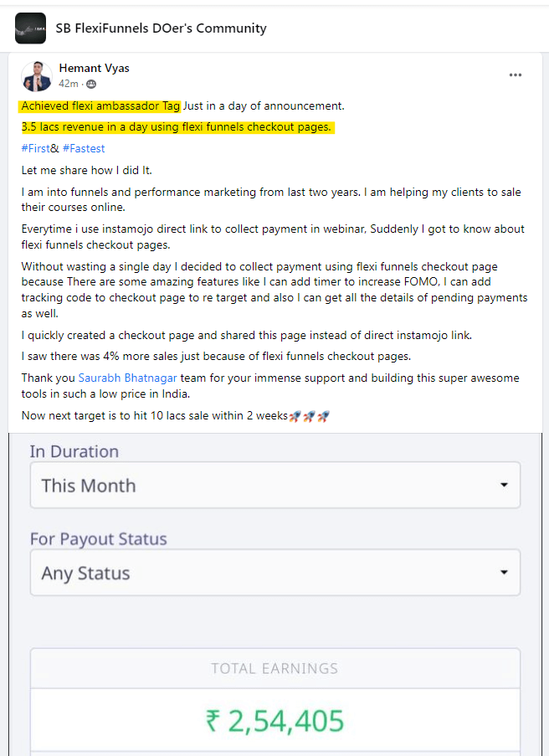Click the highlighted Achieved flexi ambassador Tag text
Screen dimensions: 549x756
point(100,106)
